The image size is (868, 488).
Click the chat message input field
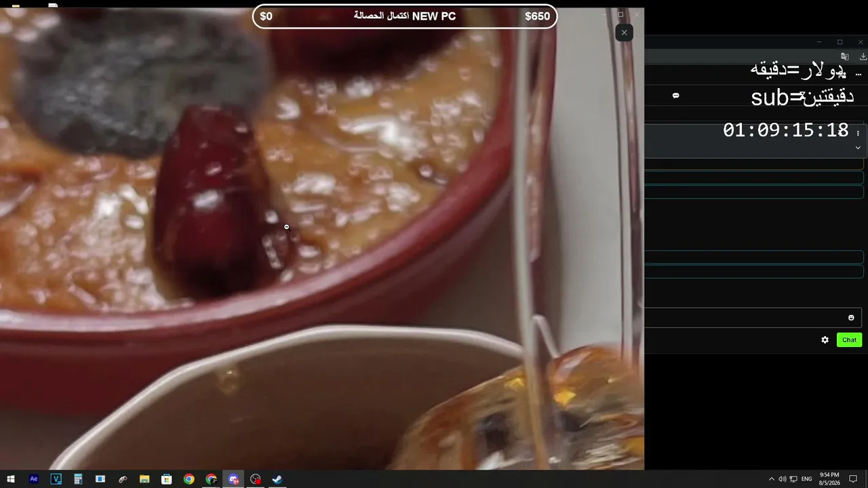[x=753, y=318]
